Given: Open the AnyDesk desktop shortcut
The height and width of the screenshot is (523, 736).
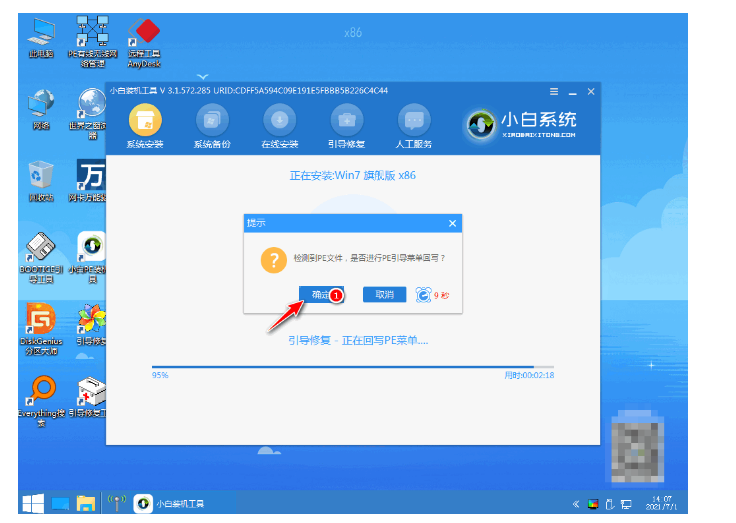Looking at the screenshot, I should click(x=147, y=38).
